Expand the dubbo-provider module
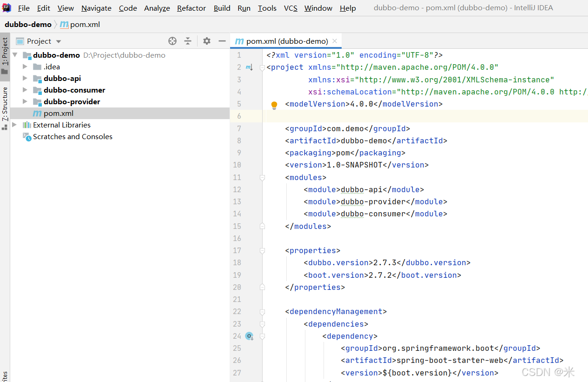Image resolution: width=588 pixels, height=382 pixels. [25, 101]
